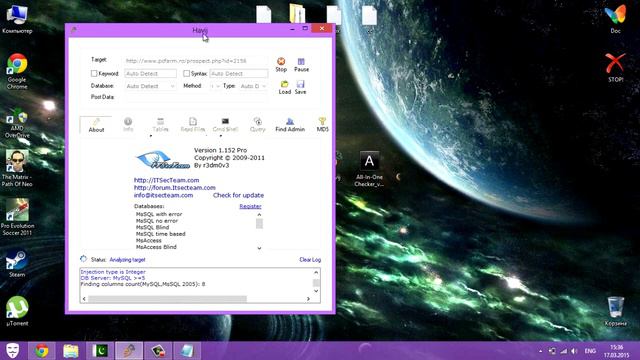Click the ITSecTeam eye logo
This screenshot has width=640, height=360.
[x=163, y=160]
